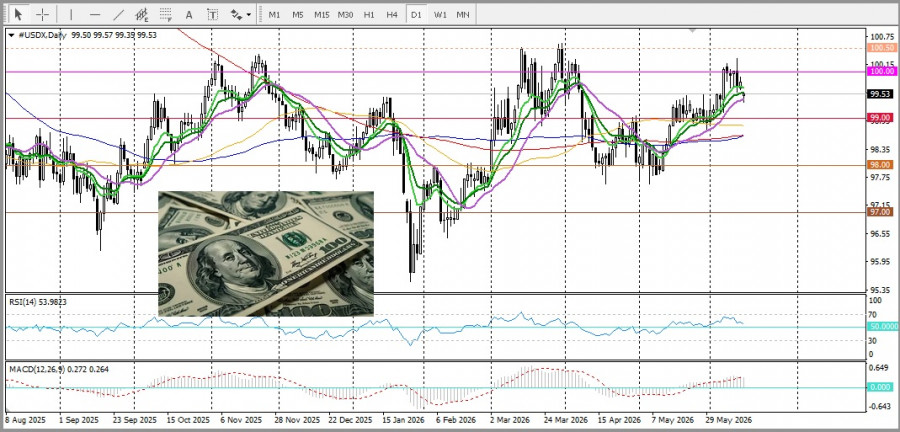Select the Fibonacci retracement tool

coord(166,14)
